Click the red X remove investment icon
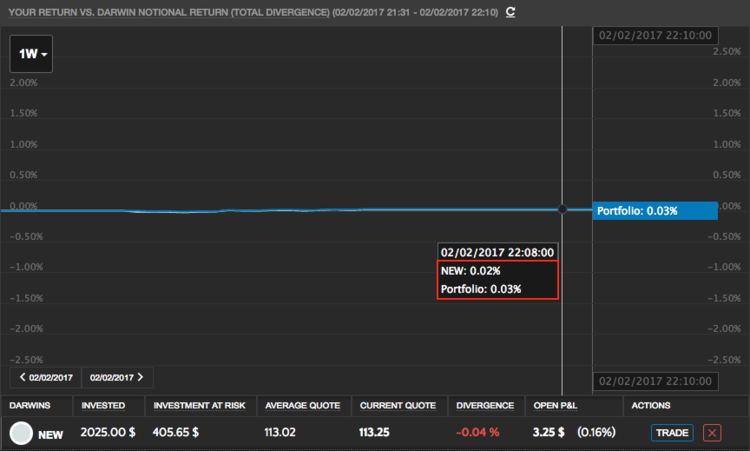750x451 pixels. [x=711, y=433]
